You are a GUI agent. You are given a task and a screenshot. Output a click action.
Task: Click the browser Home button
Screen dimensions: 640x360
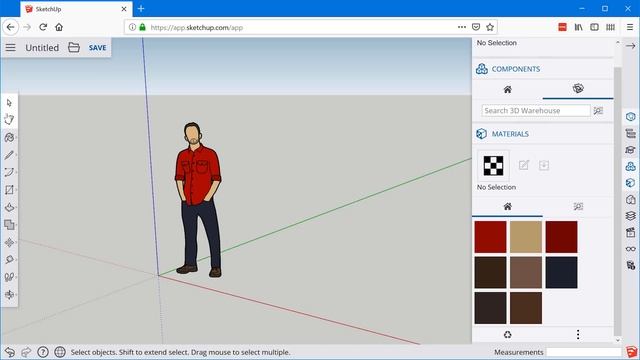click(x=59, y=27)
